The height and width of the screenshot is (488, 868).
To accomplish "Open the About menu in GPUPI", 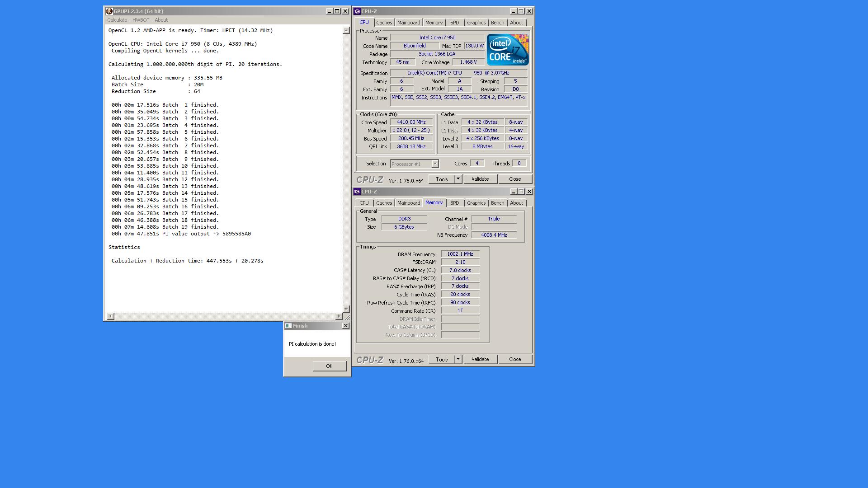I will 161,20.
